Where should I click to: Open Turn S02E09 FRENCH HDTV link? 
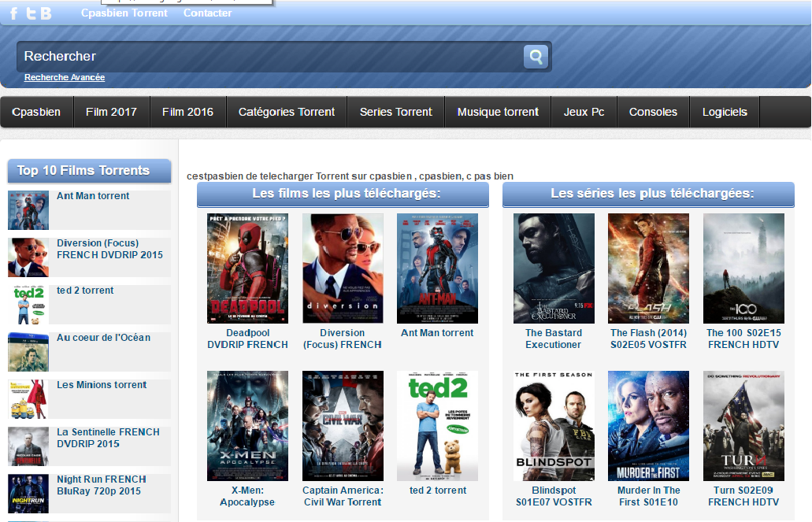[743, 496]
